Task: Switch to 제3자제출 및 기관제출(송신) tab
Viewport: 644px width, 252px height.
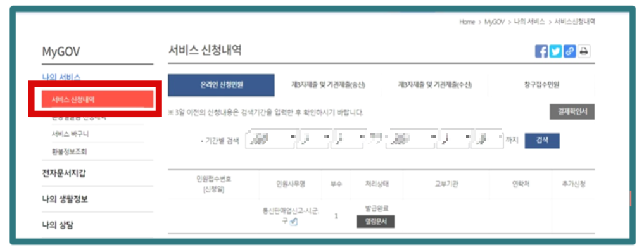Action: 328,85
